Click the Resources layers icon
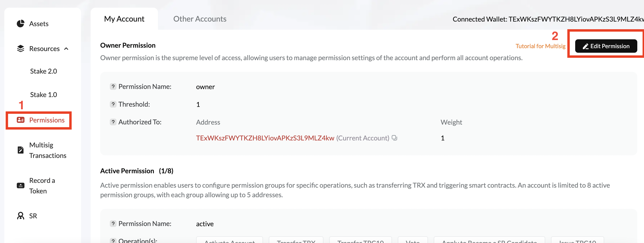644x243 pixels. point(21,48)
